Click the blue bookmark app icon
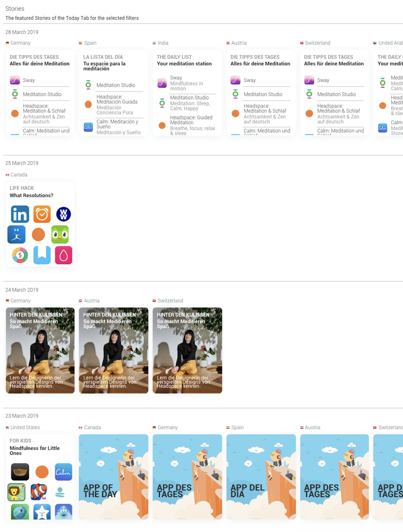Image resolution: width=403 pixels, height=532 pixels. pyautogui.click(x=42, y=255)
